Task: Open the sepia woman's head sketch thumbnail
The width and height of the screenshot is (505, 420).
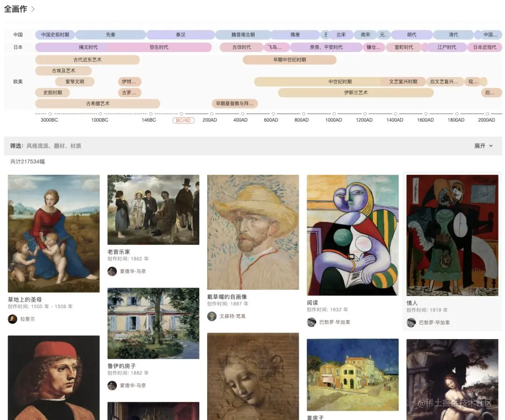Action: pyautogui.click(x=253, y=376)
